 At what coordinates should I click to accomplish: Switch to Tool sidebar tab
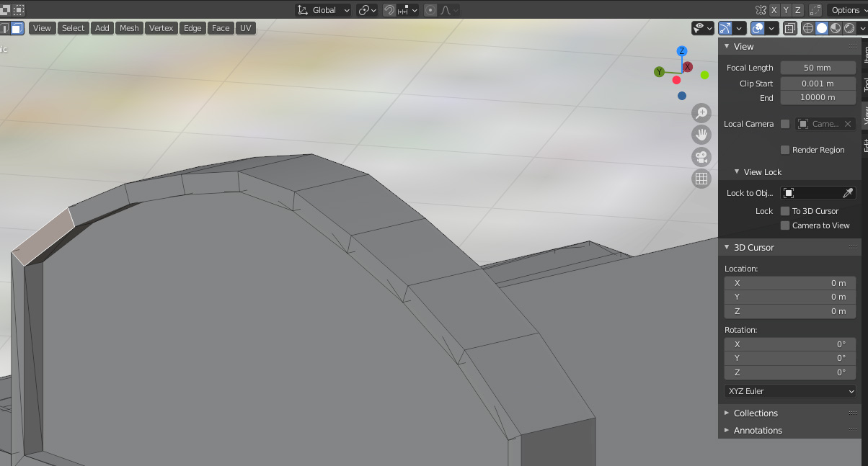tap(865, 84)
